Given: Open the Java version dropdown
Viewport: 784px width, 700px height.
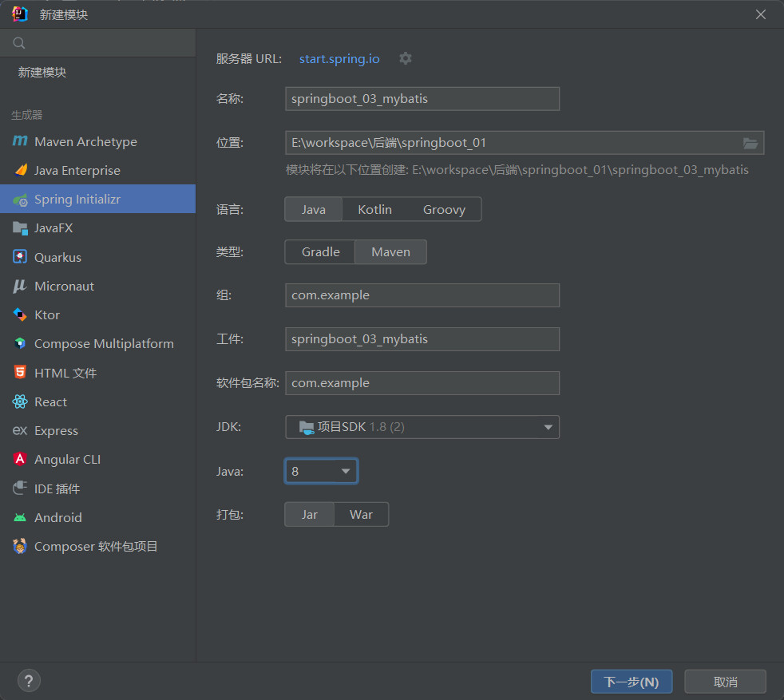Looking at the screenshot, I should coord(321,471).
